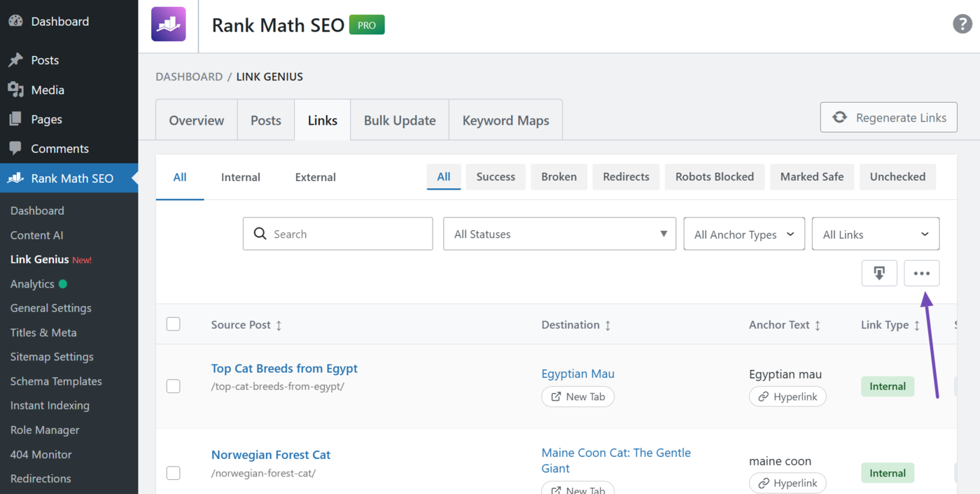The image size is (980, 494).
Task: Switch to the Bulk Update tab
Action: click(x=399, y=120)
